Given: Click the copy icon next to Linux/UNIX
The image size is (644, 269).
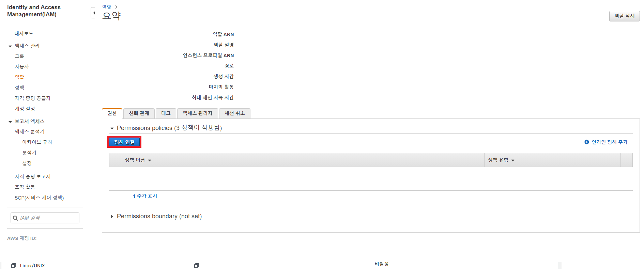Looking at the screenshot, I should tap(14, 266).
